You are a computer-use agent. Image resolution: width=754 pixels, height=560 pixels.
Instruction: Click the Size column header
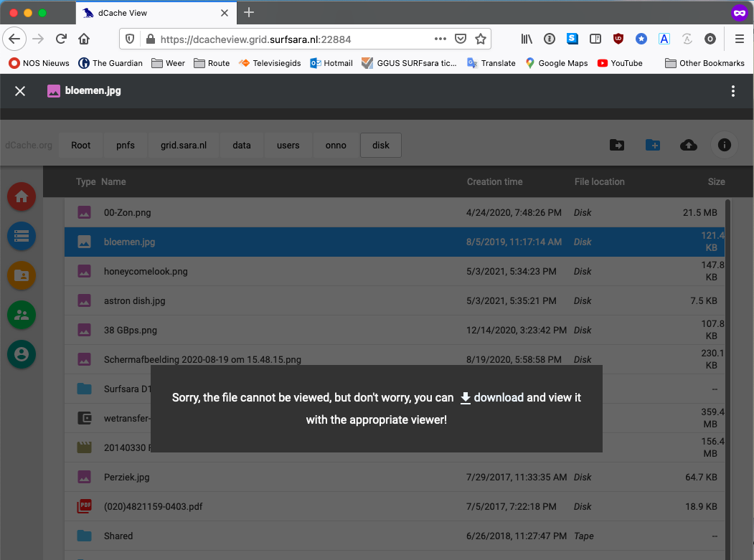pyautogui.click(x=716, y=181)
